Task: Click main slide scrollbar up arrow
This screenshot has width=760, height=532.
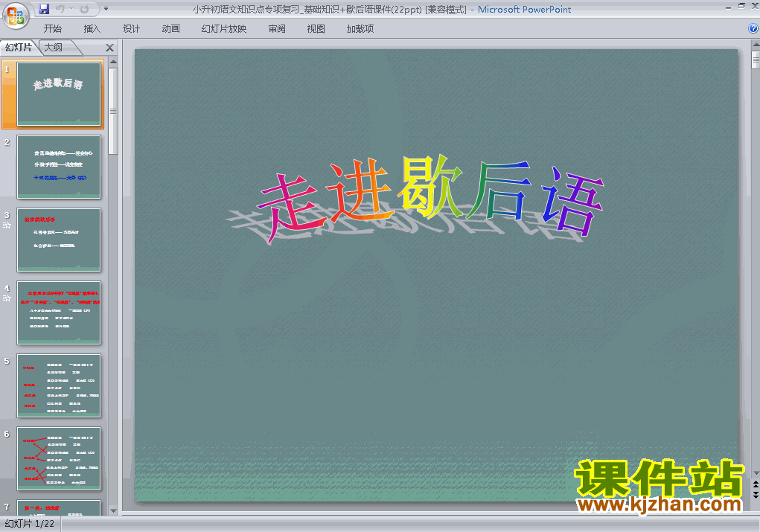Action: point(756,45)
